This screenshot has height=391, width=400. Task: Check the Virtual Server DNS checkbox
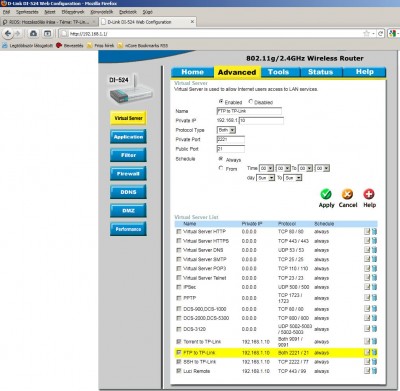pyautogui.click(x=179, y=250)
